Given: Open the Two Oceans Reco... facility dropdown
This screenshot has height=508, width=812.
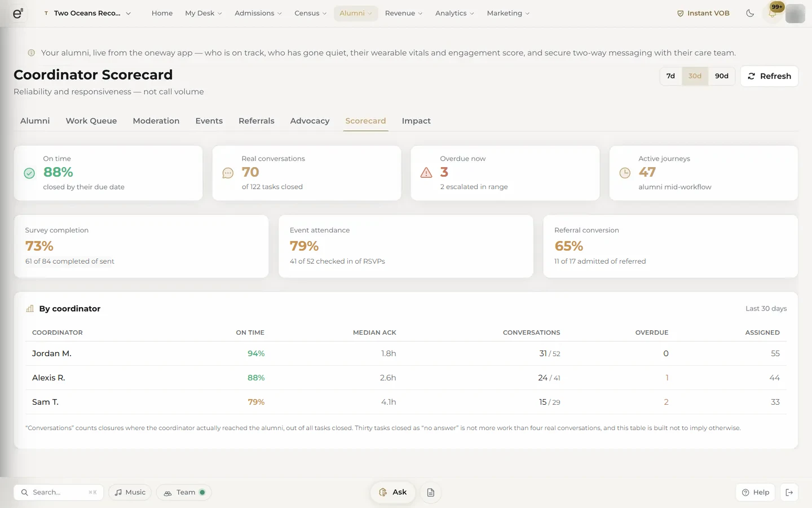Looking at the screenshot, I should [87, 13].
